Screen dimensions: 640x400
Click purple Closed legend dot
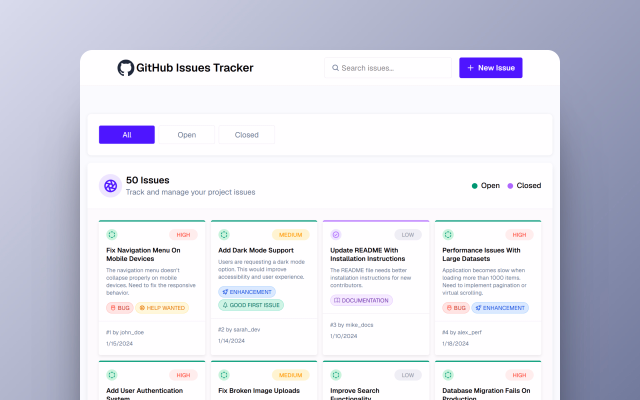(x=510, y=186)
